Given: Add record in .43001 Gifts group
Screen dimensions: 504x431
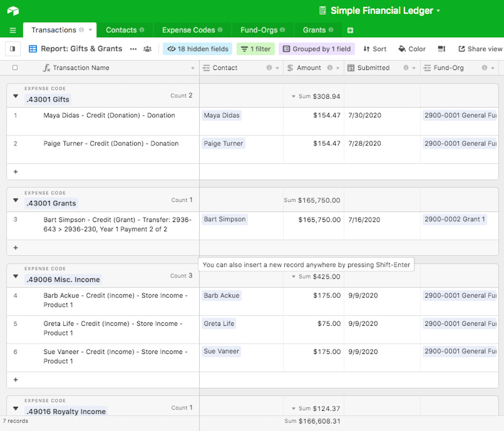Looking at the screenshot, I should [x=16, y=172].
